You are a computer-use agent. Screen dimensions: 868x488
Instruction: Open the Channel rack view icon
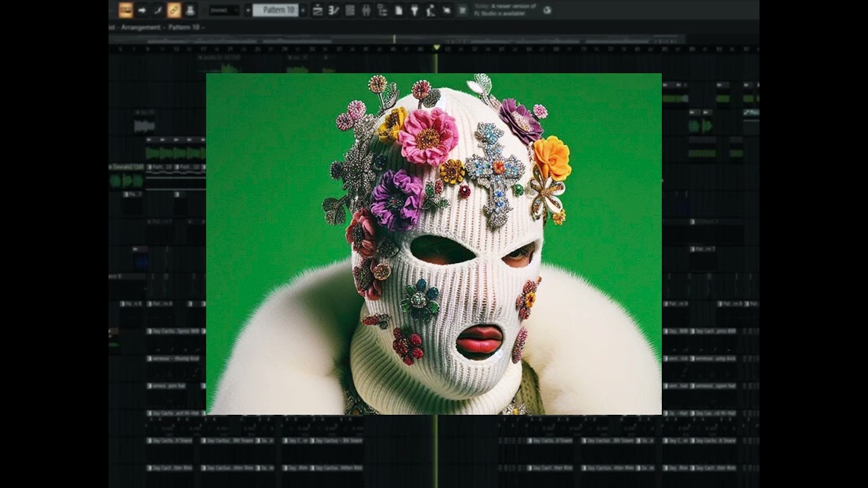[350, 10]
